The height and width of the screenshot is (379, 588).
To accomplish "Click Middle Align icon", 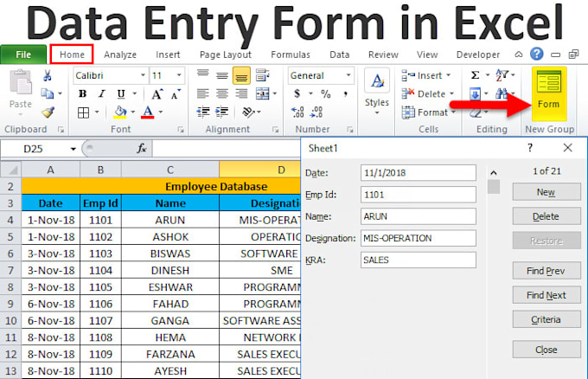I will [222, 75].
